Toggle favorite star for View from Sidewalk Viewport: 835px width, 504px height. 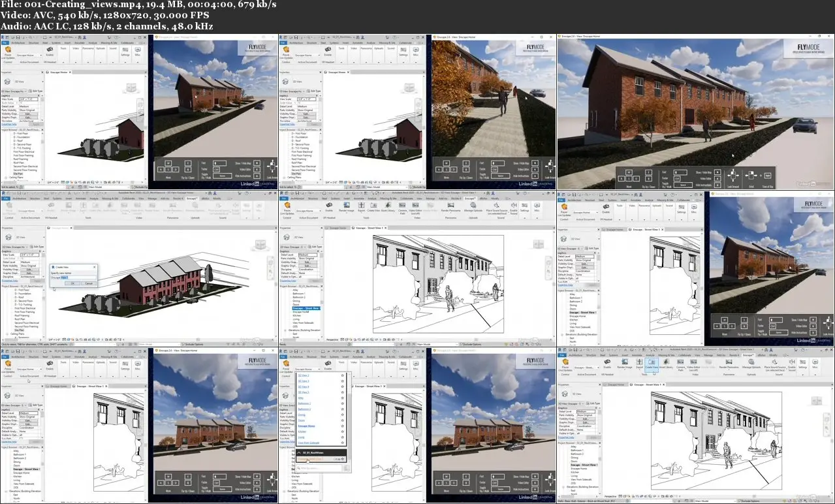(x=343, y=443)
